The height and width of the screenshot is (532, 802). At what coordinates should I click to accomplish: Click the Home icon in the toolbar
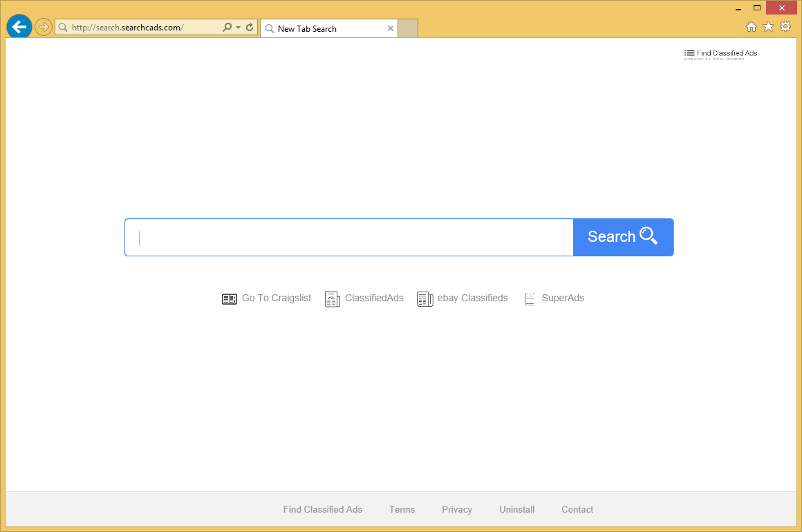(x=751, y=26)
